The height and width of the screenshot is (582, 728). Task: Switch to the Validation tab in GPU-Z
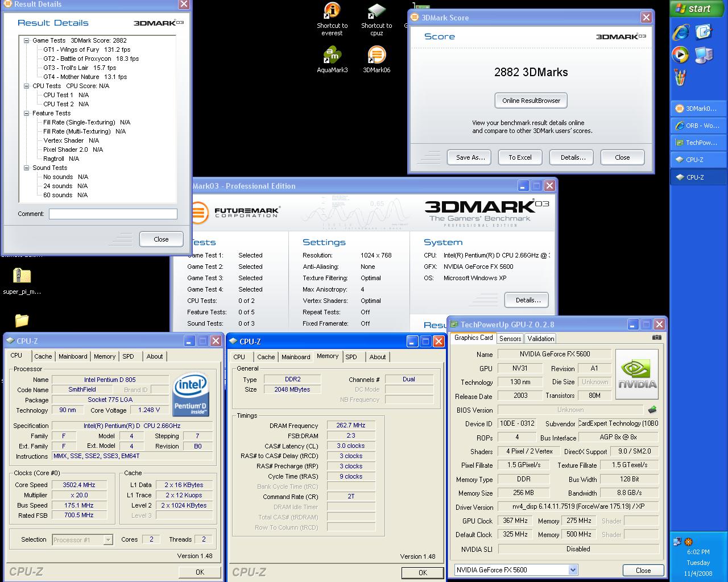point(541,338)
